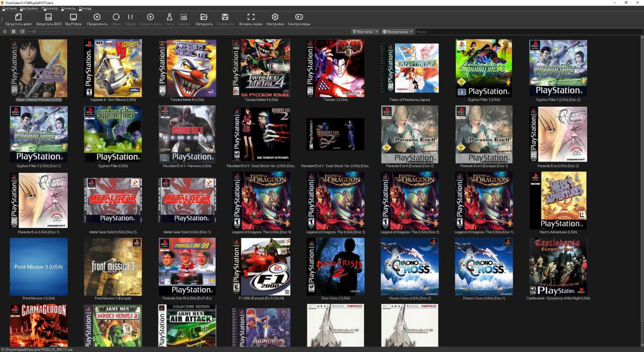This screenshot has width=644, height=352.
Task: Open the Просмотр menu
Action: click(x=50, y=9)
